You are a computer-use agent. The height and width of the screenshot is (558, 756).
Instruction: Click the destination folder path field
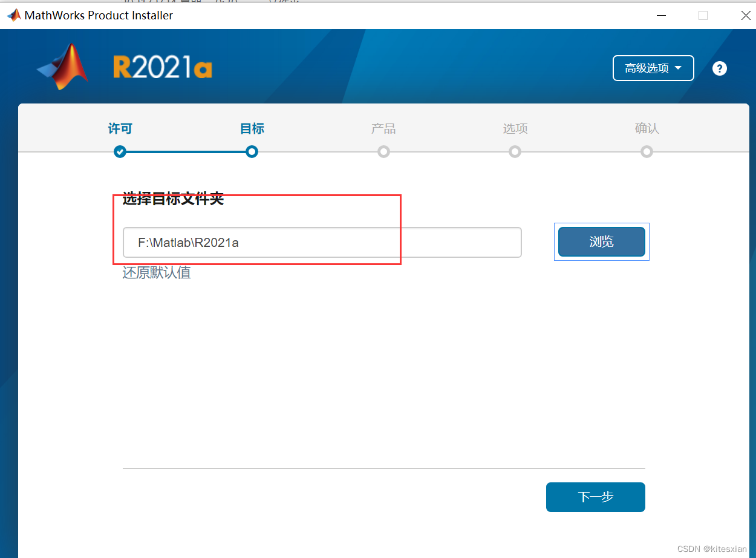322,243
